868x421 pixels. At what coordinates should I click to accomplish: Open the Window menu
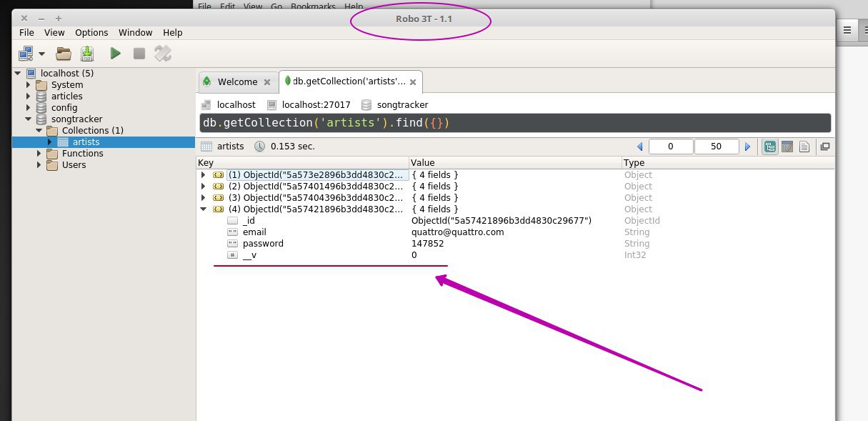[x=135, y=32]
